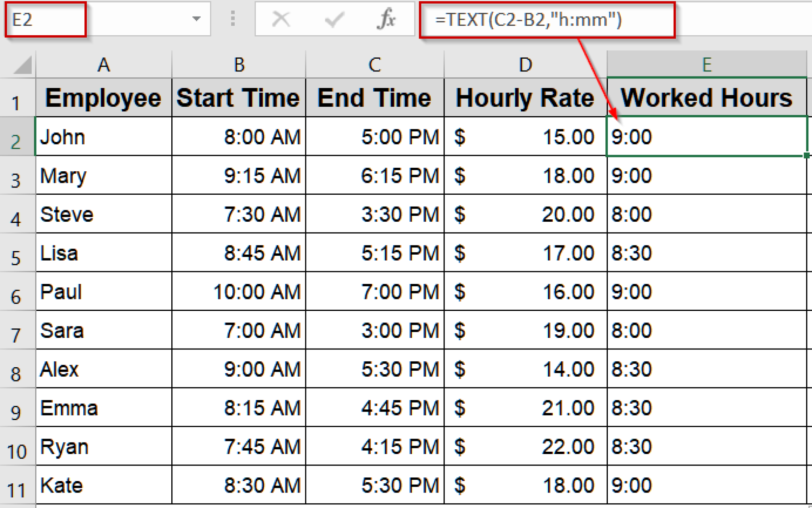The width and height of the screenshot is (812, 508).
Task: Select row 5 header
Action: [x=17, y=252]
